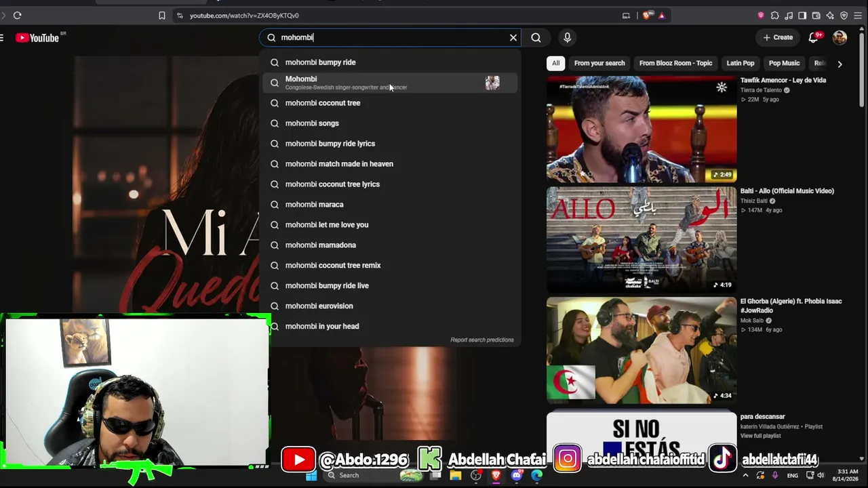Open Brave Rewards triangle icon
The height and width of the screenshot is (488, 868).
click(x=662, y=16)
